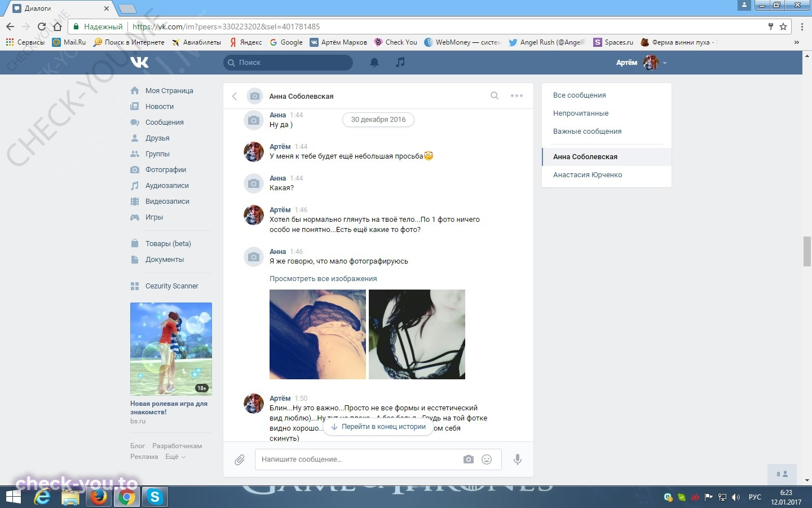Expand the Артём profile dropdown
812x508 pixels.
pos(642,63)
